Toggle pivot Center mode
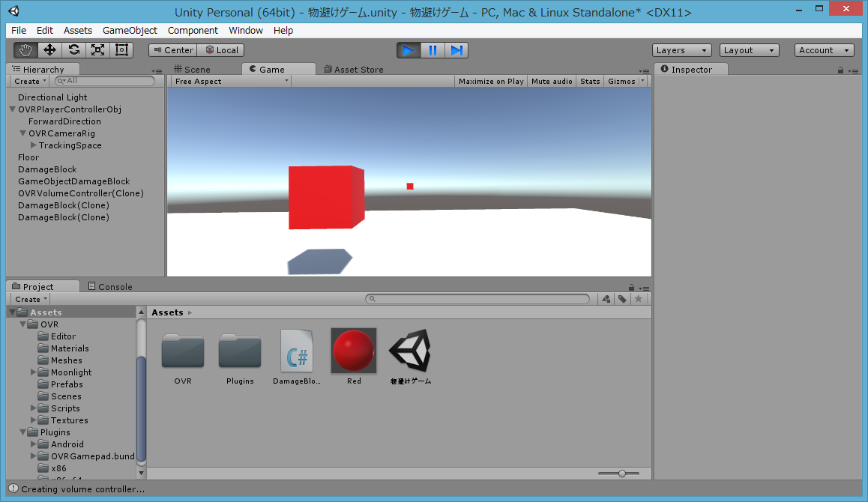The image size is (868, 502). 172,50
